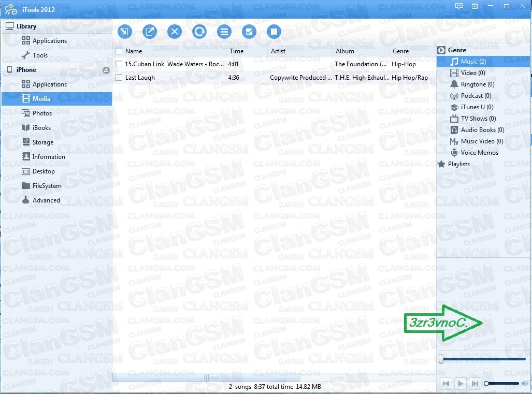
Task: Select Media in the iPhone sidebar
Action: (56, 99)
